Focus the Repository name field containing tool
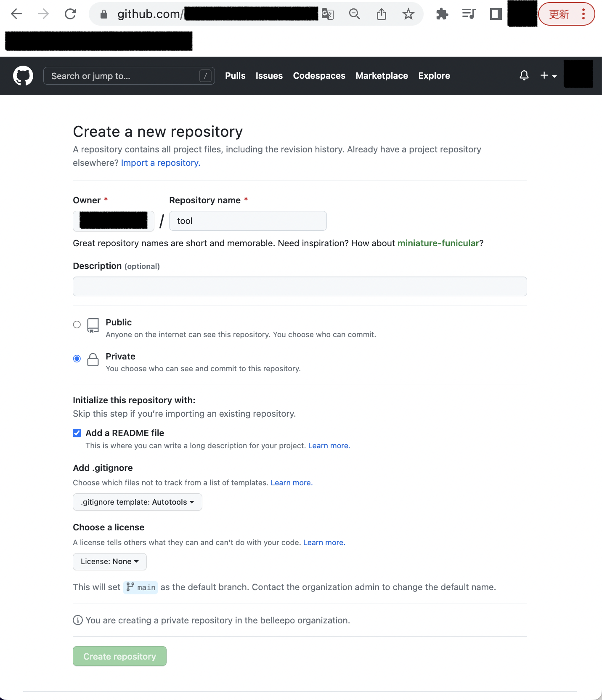Image resolution: width=602 pixels, height=700 pixels. coord(248,221)
